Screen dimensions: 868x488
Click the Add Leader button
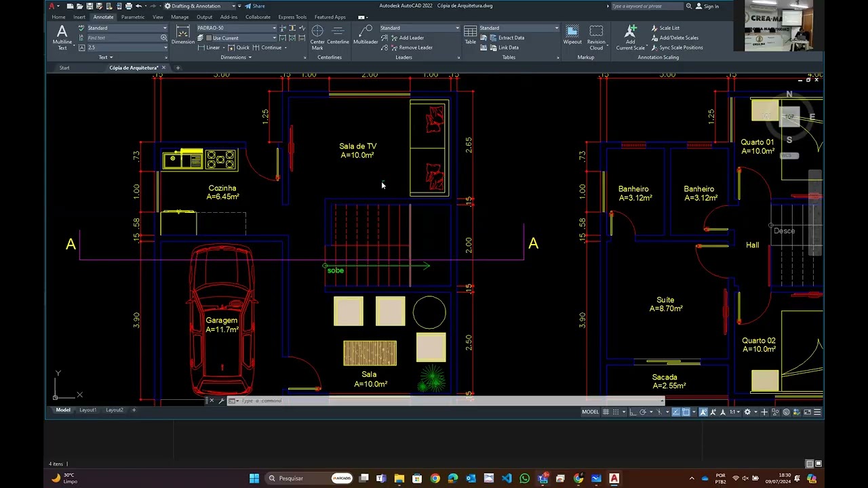(x=407, y=38)
